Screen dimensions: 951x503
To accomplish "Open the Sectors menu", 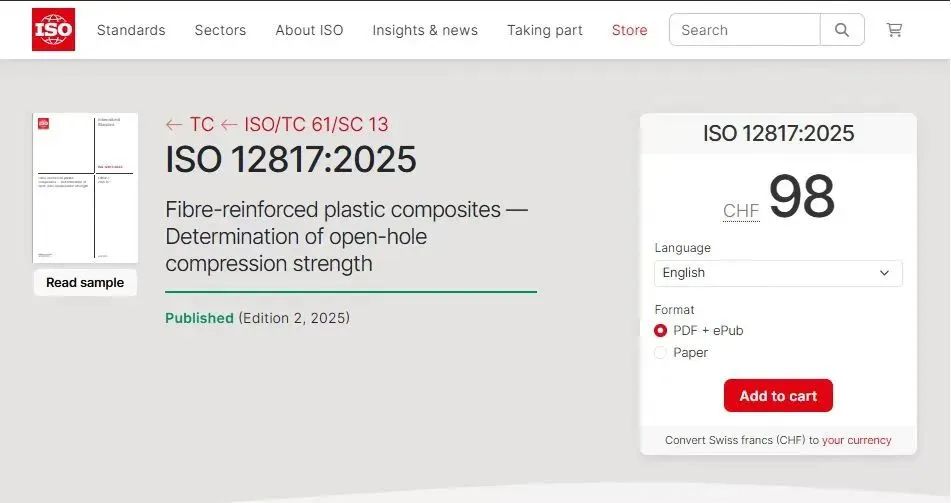I will coord(220,30).
